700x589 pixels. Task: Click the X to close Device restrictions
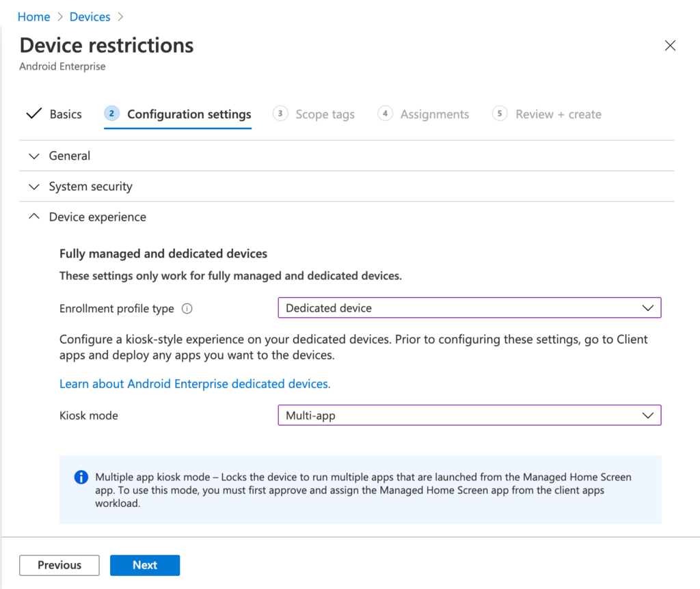click(x=670, y=45)
